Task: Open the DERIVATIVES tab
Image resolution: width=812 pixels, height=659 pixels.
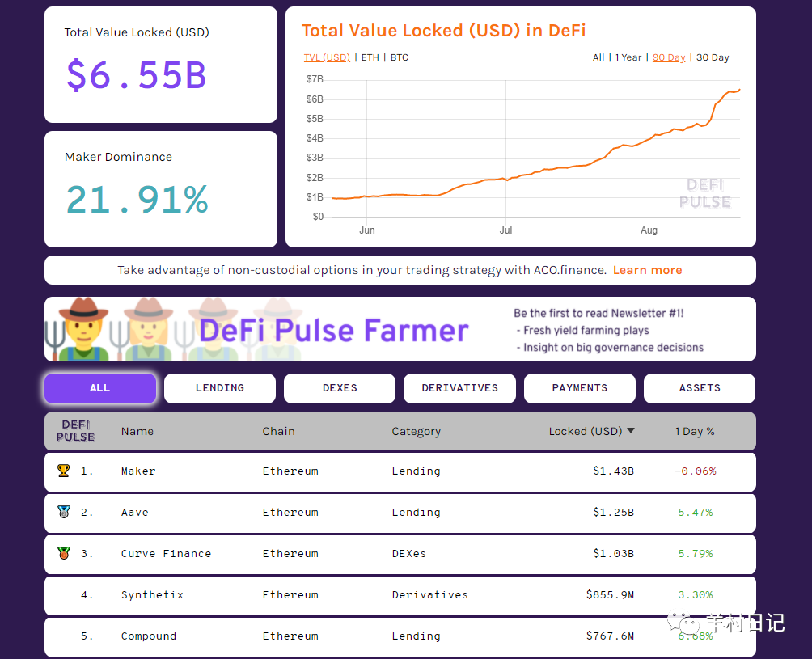Action: click(460, 388)
